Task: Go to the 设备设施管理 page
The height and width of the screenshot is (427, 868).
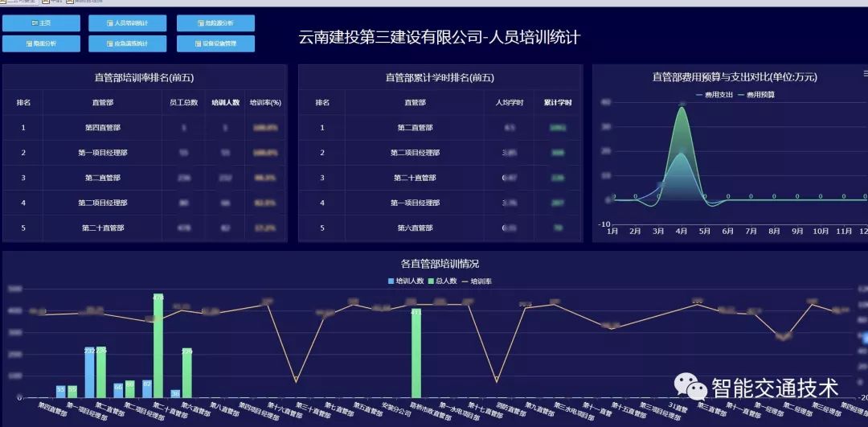Action: (216, 43)
